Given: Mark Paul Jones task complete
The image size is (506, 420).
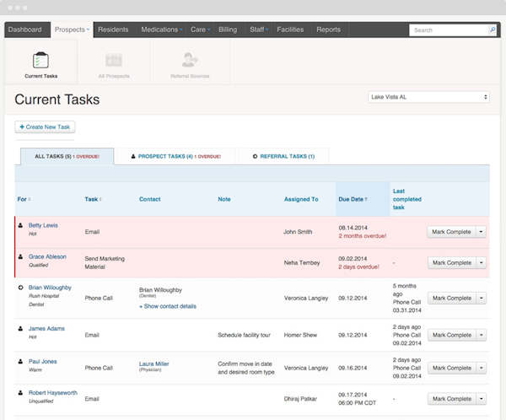Looking at the screenshot, I should tap(452, 368).
